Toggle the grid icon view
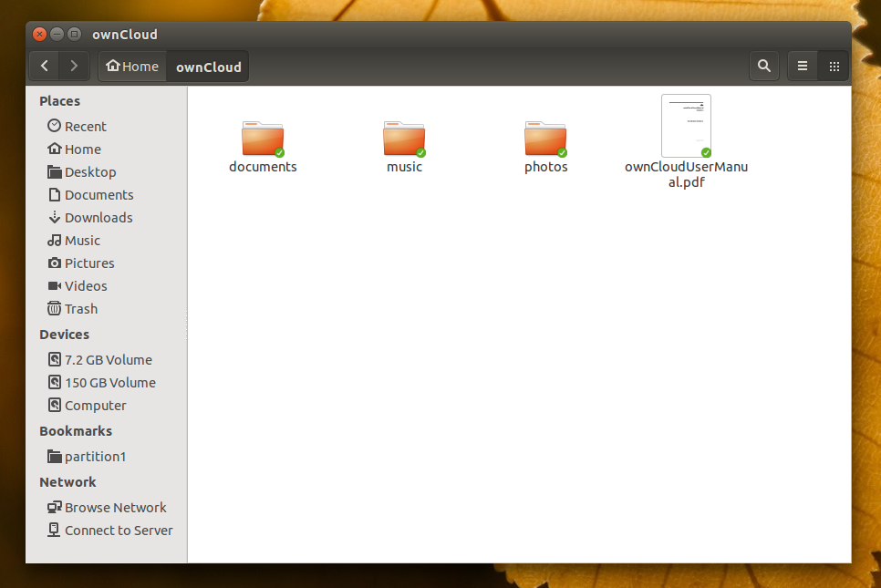 (x=834, y=66)
